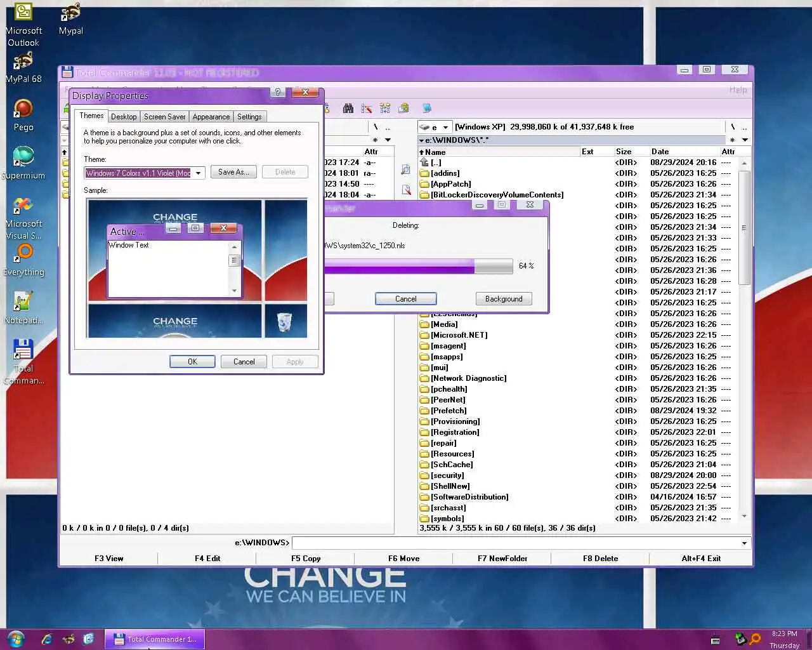Expand the Theme combo box dropdown
Screen dimensions: 812x650
199,173
